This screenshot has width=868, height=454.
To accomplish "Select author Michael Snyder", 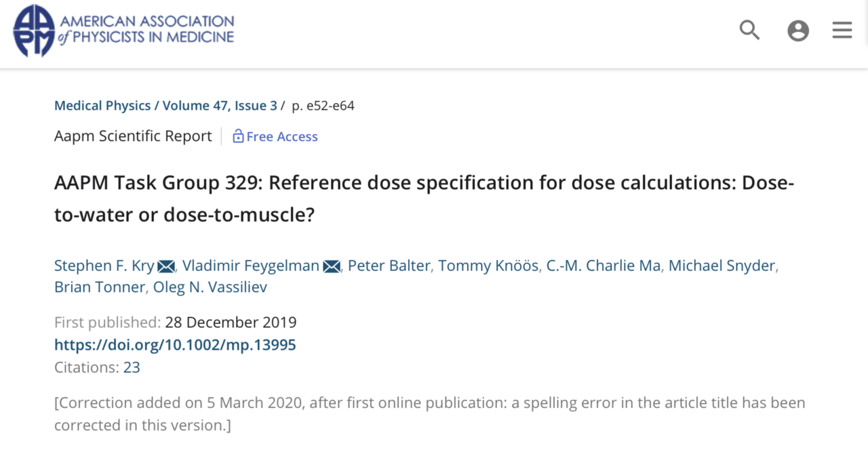I will 721,266.
